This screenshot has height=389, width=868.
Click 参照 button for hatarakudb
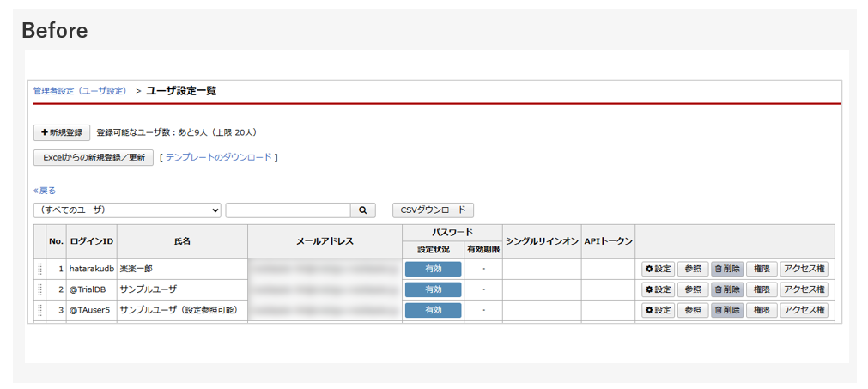[x=693, y=270]
